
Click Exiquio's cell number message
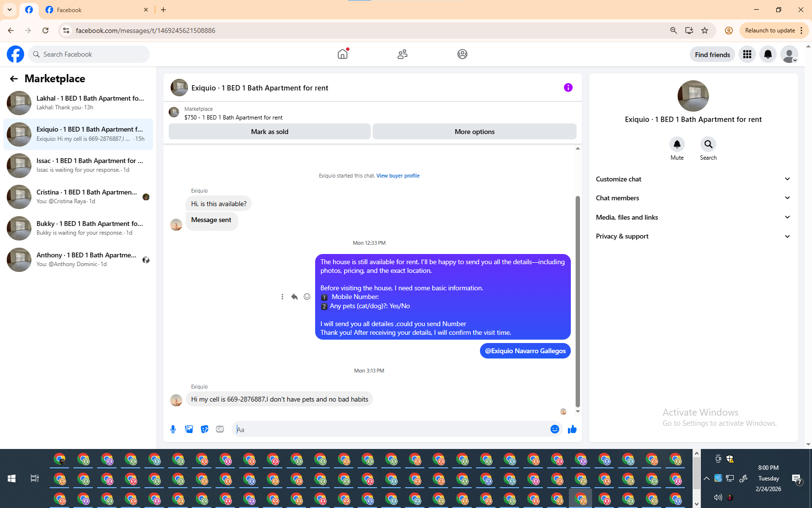coord(279,399)
